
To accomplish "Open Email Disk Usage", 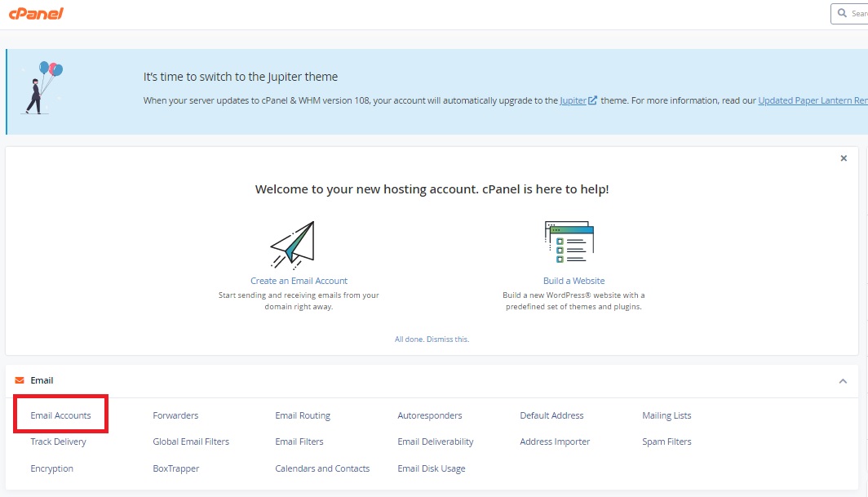I will pos(432,468).
